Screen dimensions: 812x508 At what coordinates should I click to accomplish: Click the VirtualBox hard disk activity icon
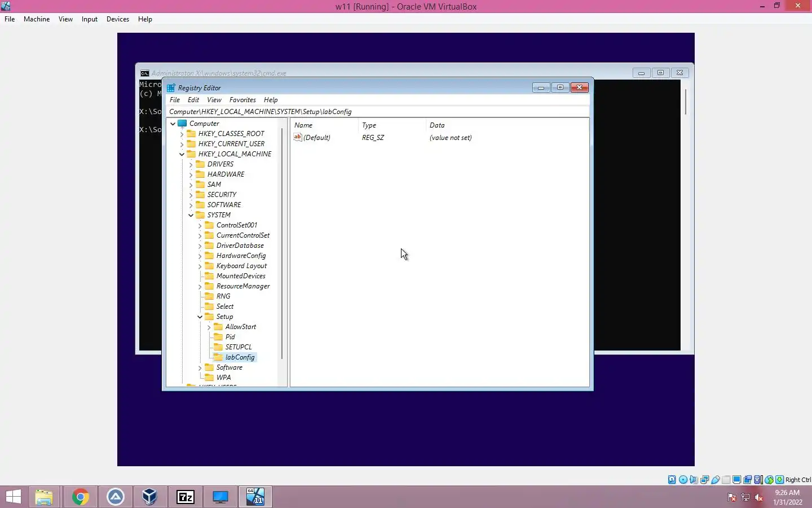(x=672, y=480)
